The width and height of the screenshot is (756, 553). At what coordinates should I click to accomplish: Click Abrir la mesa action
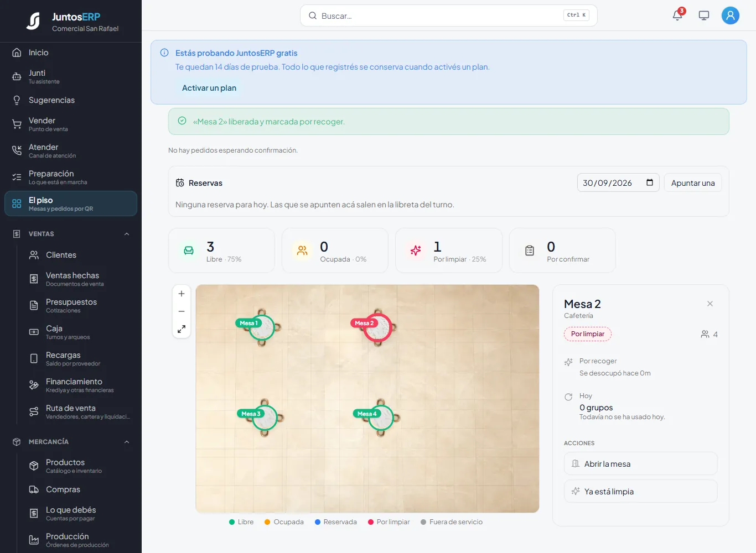641,463
